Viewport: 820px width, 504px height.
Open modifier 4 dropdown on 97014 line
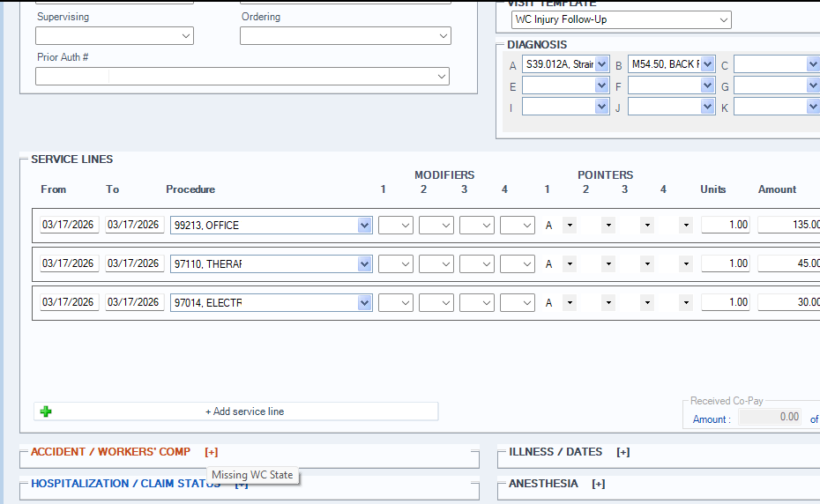[518, 303]
